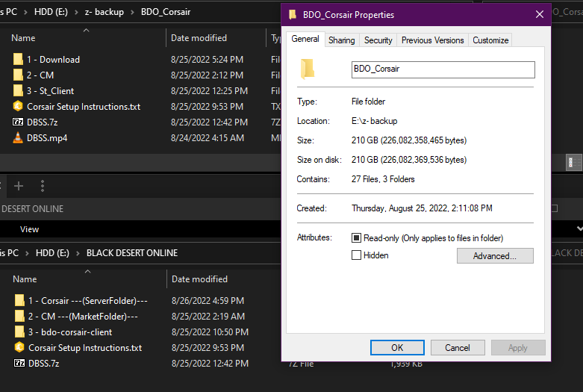Click the 1 - Corsair ---(ServerFolder)--- folder icon

click(19, 300)
